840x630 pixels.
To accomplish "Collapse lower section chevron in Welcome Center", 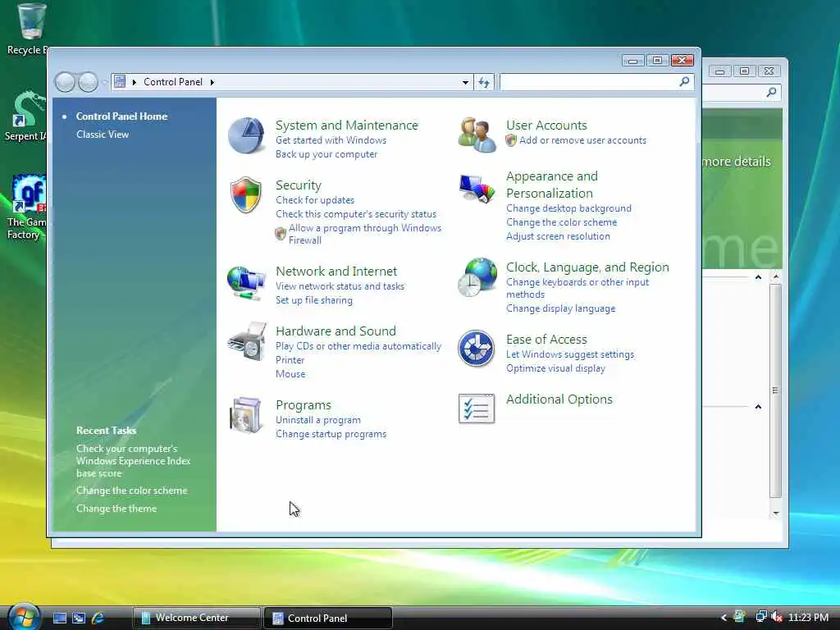I will (x=758, y=407).
